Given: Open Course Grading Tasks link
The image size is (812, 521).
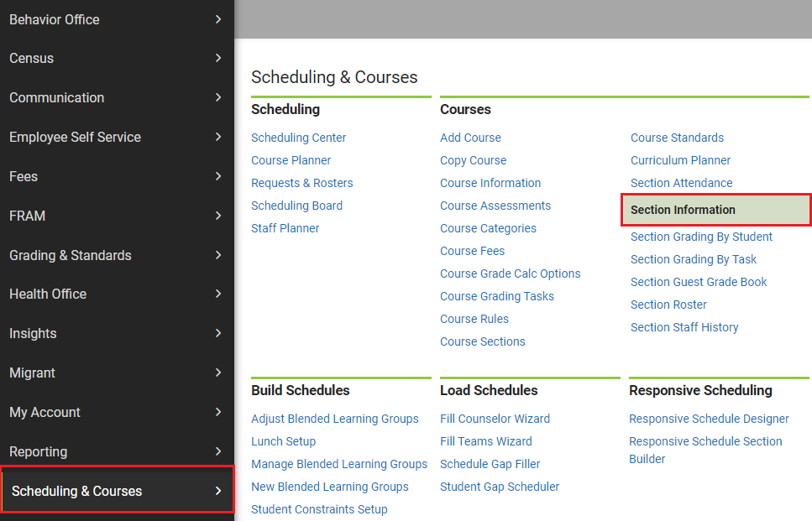Looking at the screenshot, I should [x=497, y=296].
